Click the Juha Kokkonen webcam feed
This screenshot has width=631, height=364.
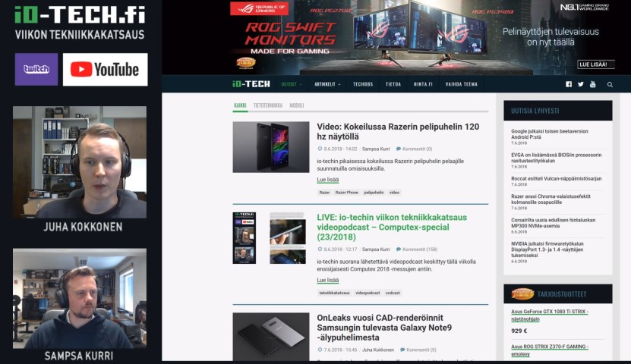pos(80,162)
